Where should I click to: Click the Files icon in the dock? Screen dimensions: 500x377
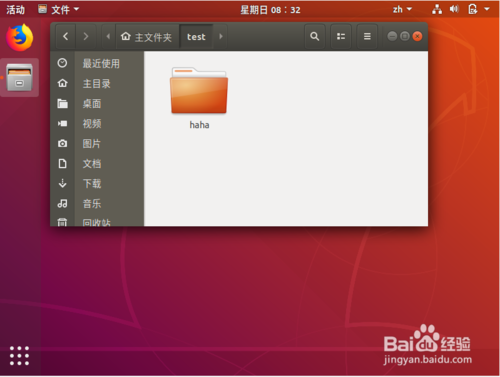pos(20,77)
